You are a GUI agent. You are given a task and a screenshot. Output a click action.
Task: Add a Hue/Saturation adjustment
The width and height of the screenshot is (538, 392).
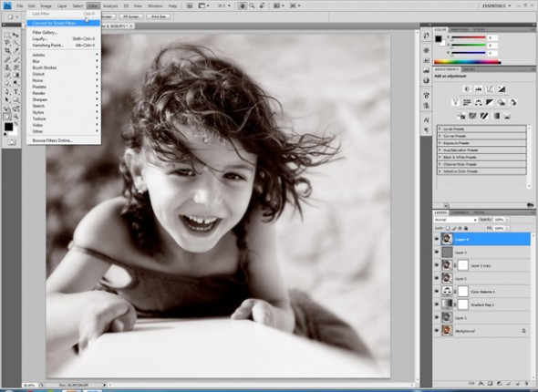click(467, 102)
